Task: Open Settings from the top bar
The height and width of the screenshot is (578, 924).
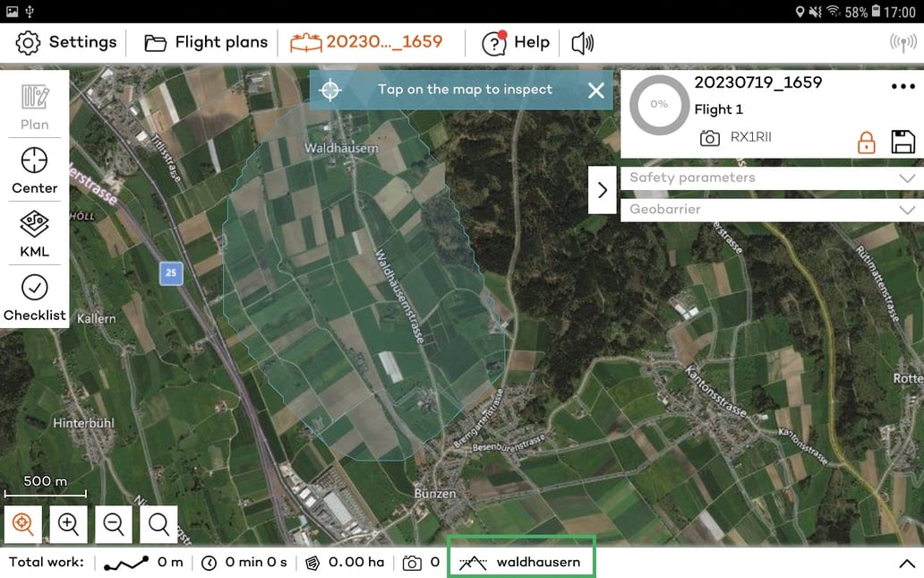Action: click(64, 42)
